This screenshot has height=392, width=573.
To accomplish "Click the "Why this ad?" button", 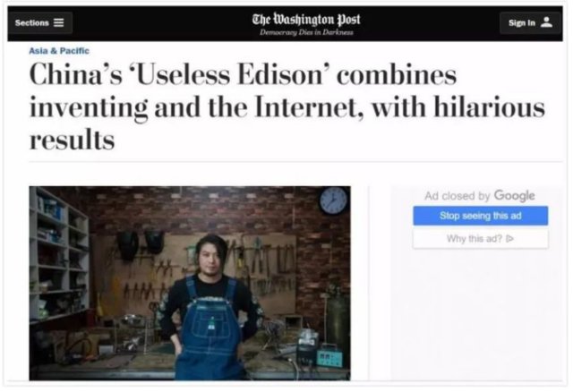I will [x=481, y=239].
